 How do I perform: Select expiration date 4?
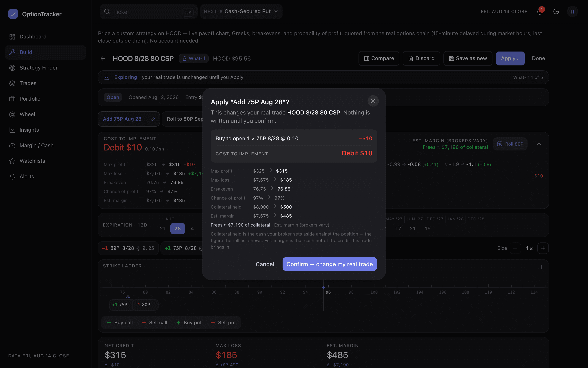(x=192, y=229)
